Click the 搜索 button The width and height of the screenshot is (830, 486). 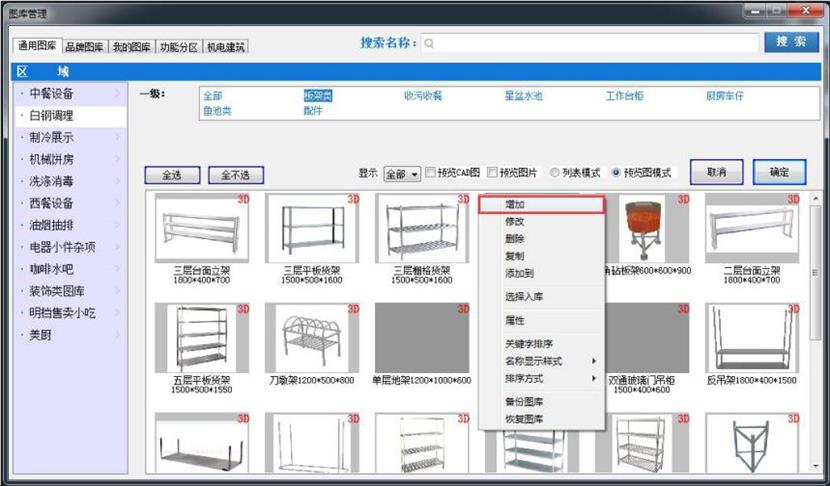(791, 42)
